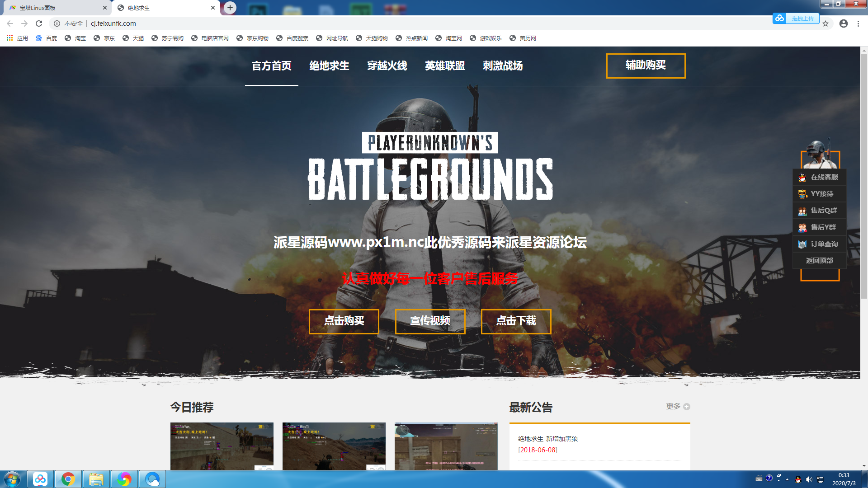Open the 天猫购物 bookmark
The image size is (868, 488).
click(372, 38)
